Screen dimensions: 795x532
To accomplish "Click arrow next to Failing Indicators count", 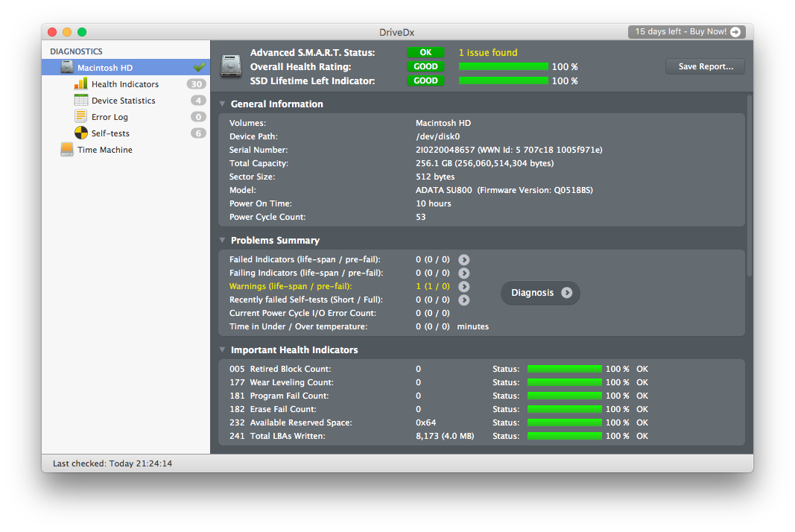I will point(464,273).
